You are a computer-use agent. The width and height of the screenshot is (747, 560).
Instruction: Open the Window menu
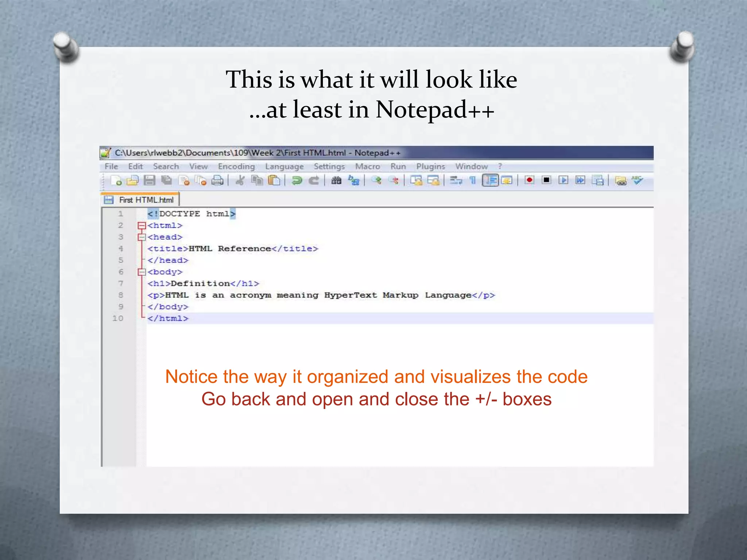(472, 167)
